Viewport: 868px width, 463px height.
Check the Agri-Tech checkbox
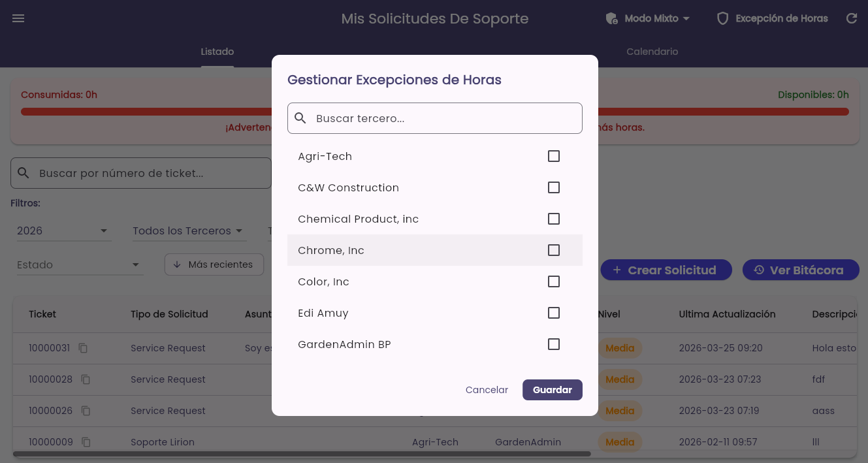point(554,156)
